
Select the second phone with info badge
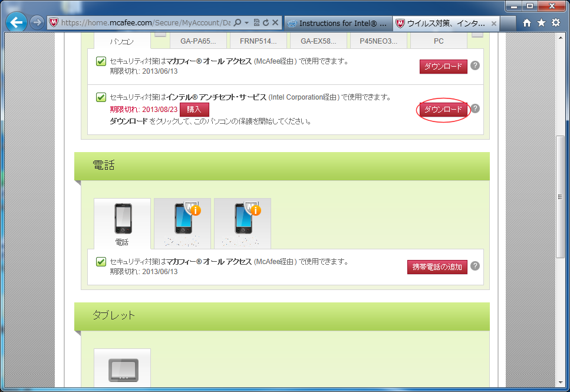tap(183, 223)
